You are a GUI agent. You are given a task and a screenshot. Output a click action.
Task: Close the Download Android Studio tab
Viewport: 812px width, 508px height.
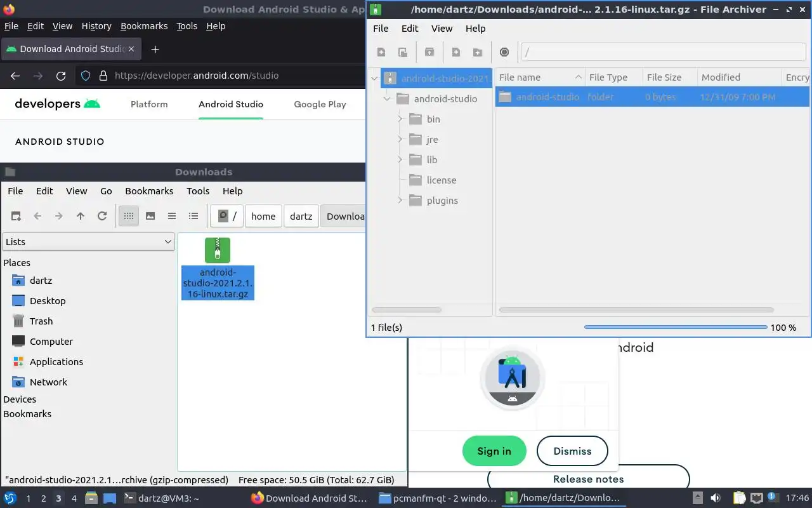click(131, 49)
